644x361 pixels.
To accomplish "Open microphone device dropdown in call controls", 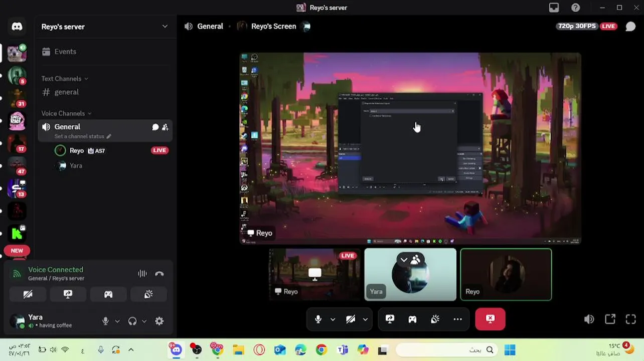I will 333,319.
